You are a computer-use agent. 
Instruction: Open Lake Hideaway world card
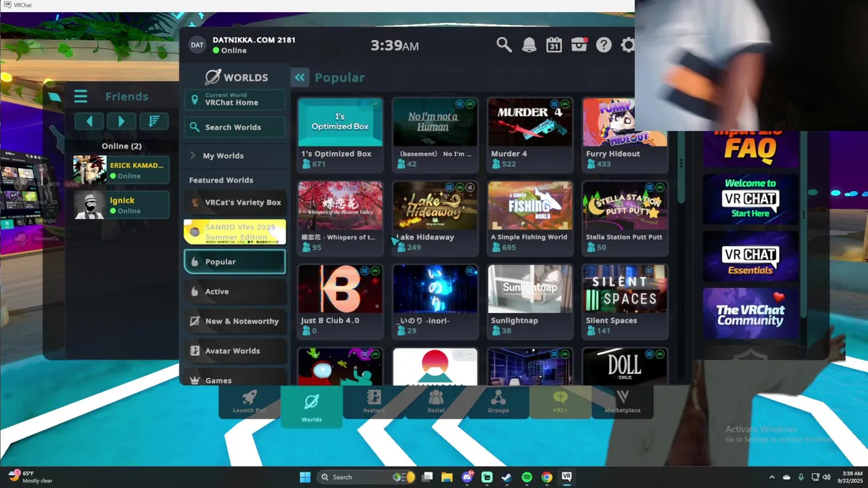pyautogui.click(x=435, y=218)
